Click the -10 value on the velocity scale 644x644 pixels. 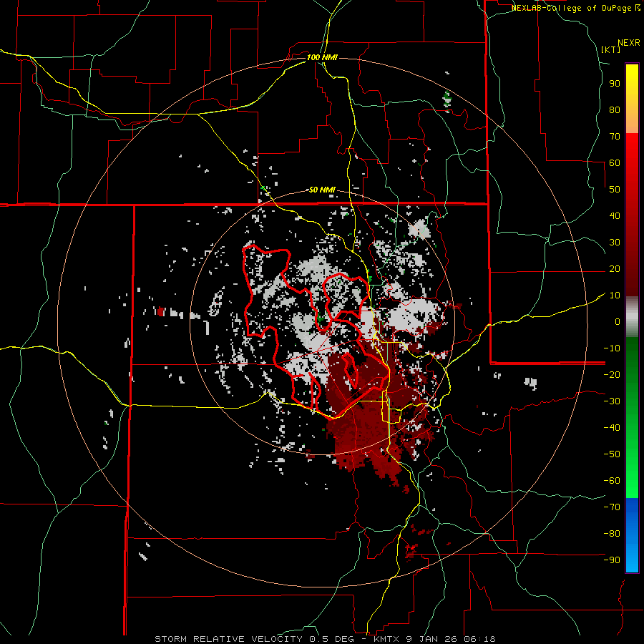612,348
